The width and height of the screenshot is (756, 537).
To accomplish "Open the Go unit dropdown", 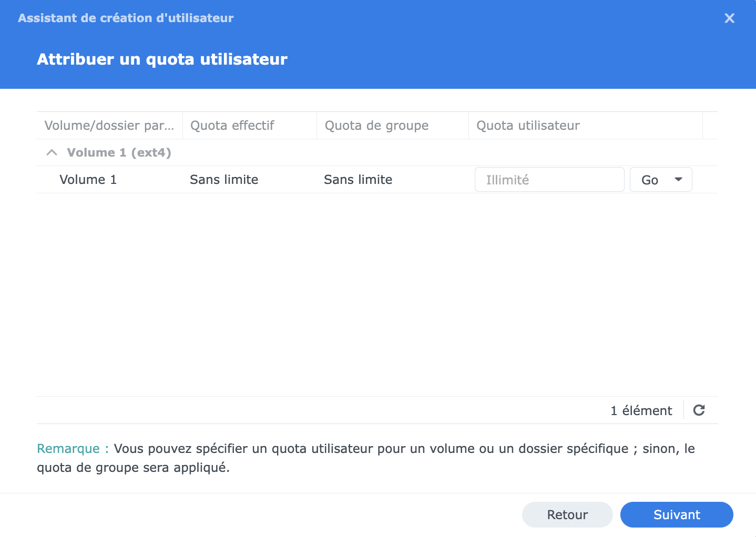I will pyautogui.click(x=661, y=180).
